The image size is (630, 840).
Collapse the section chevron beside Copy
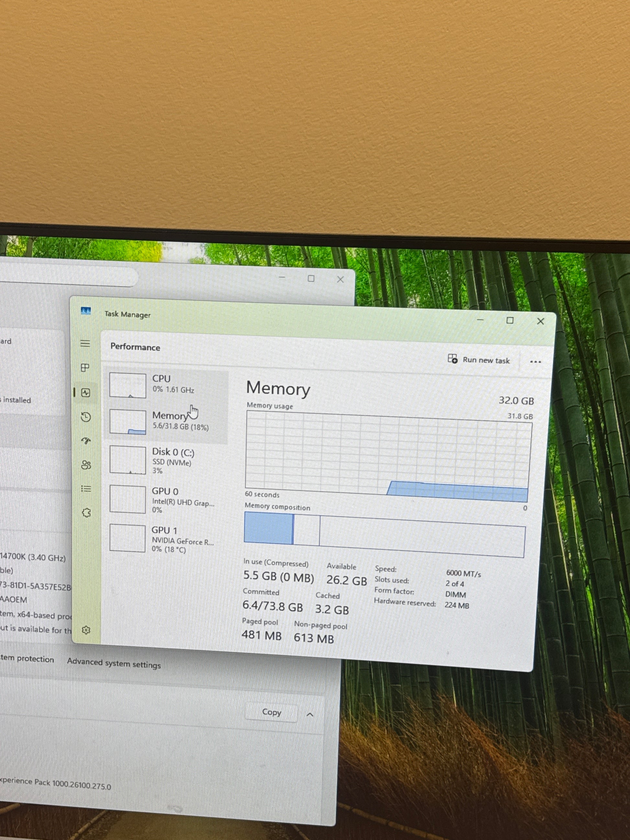click(x=310, y=715)
